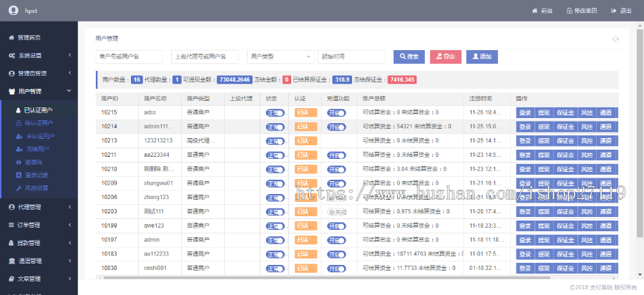Open 前台 front-end home icon
This screenshot has width=644, height=295.
tap(535, 11)
